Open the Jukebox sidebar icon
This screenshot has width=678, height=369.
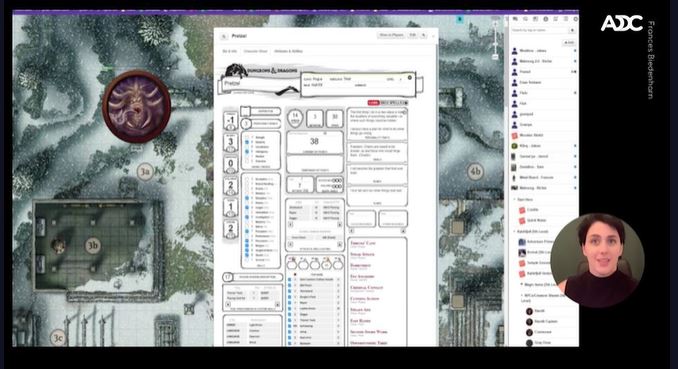point(556,19)
